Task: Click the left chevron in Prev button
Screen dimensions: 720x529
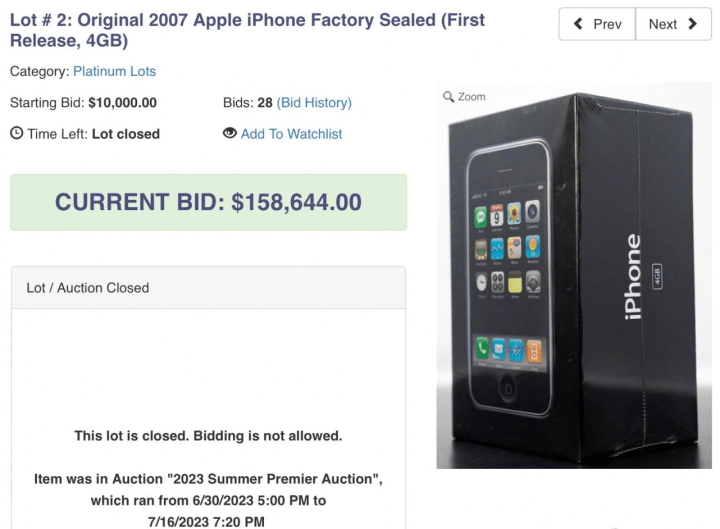Action: coord(579,24)
